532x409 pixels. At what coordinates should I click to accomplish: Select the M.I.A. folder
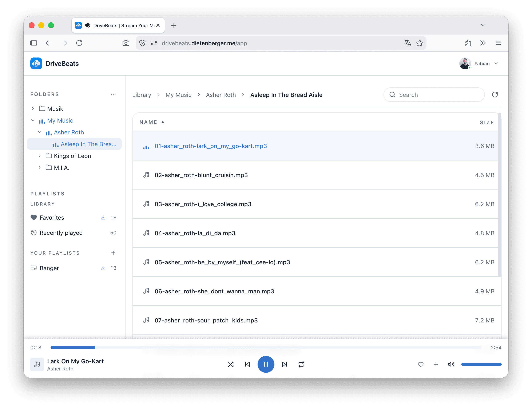click(x=61, y=167)
